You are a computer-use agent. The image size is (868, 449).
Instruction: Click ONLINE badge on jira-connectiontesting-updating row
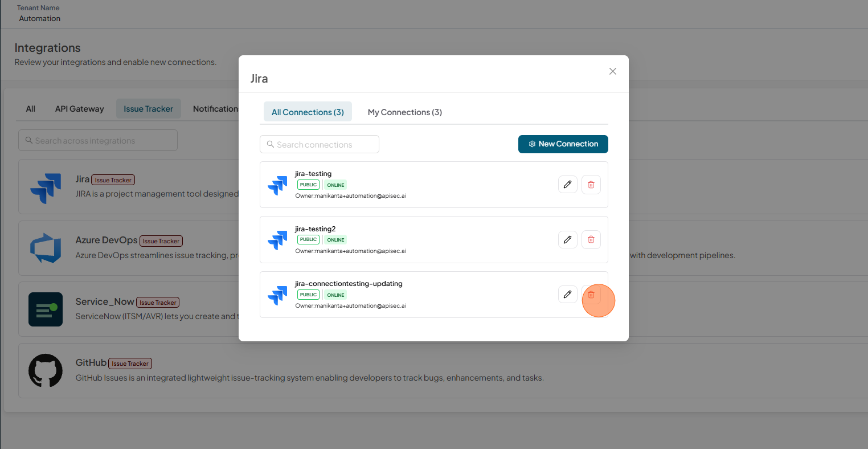click(335, 295)
